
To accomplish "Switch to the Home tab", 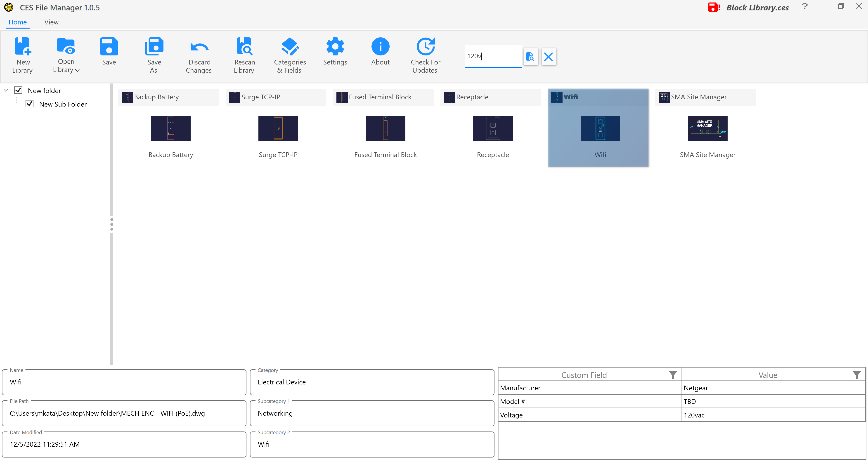I will [17, 22].
